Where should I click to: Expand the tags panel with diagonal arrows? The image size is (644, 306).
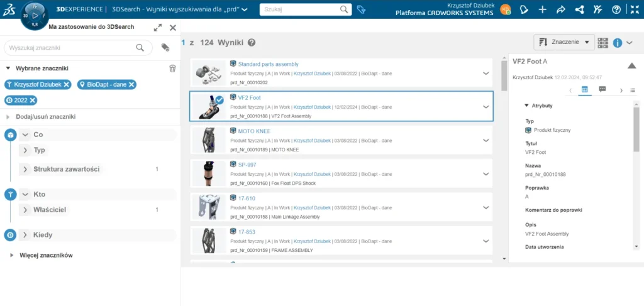coord(158,28)
